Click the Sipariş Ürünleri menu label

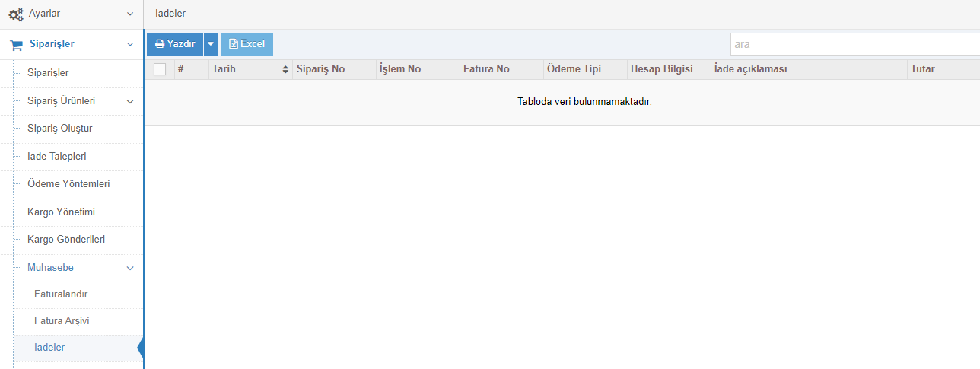tap(61, 101)
